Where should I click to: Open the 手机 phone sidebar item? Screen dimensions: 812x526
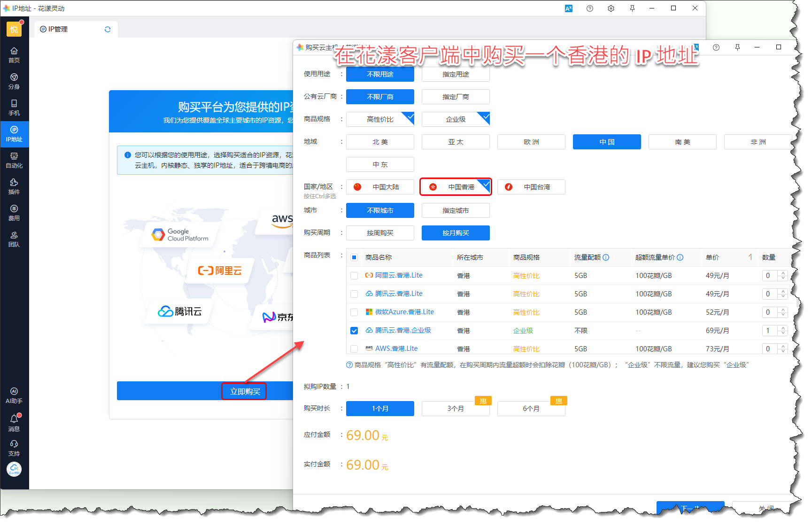point(14,108)
